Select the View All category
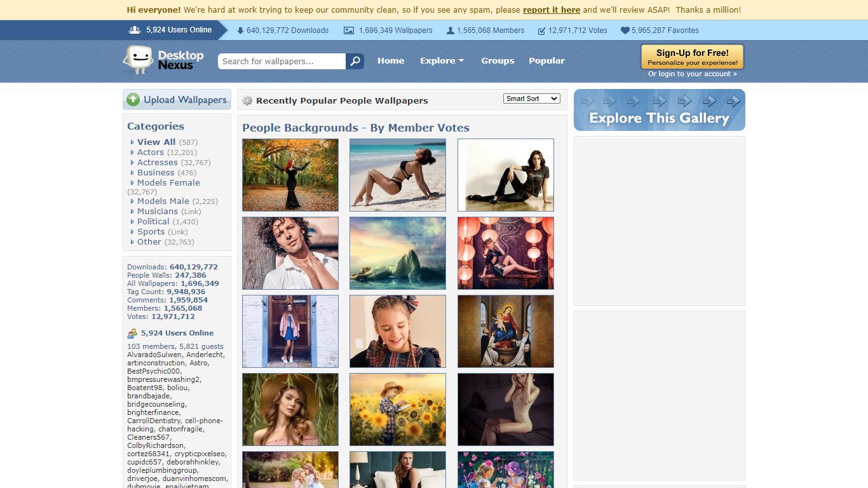The image size is (868, 488). tap(156, 142)
